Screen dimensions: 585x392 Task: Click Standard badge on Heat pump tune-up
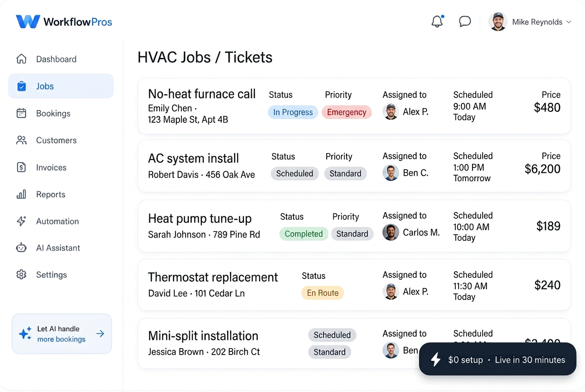(x=352, y=234)
